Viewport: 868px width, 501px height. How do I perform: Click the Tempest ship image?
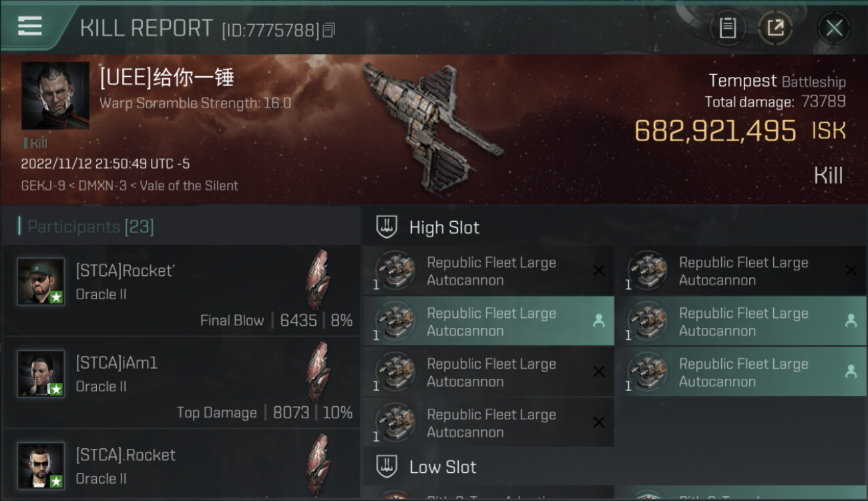(x=431, y=125)
